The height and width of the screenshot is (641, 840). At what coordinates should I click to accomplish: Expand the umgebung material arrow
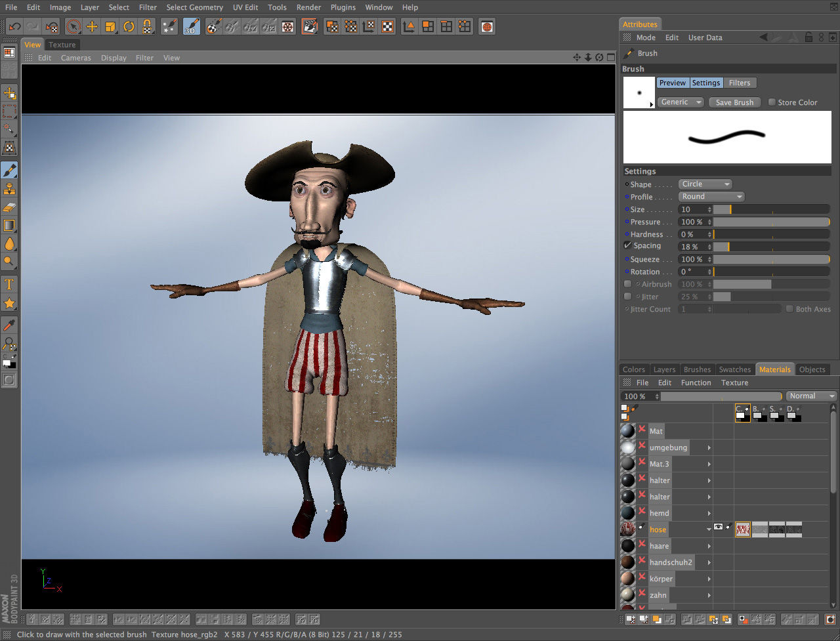pyautogui.click(x=709, y=447)
